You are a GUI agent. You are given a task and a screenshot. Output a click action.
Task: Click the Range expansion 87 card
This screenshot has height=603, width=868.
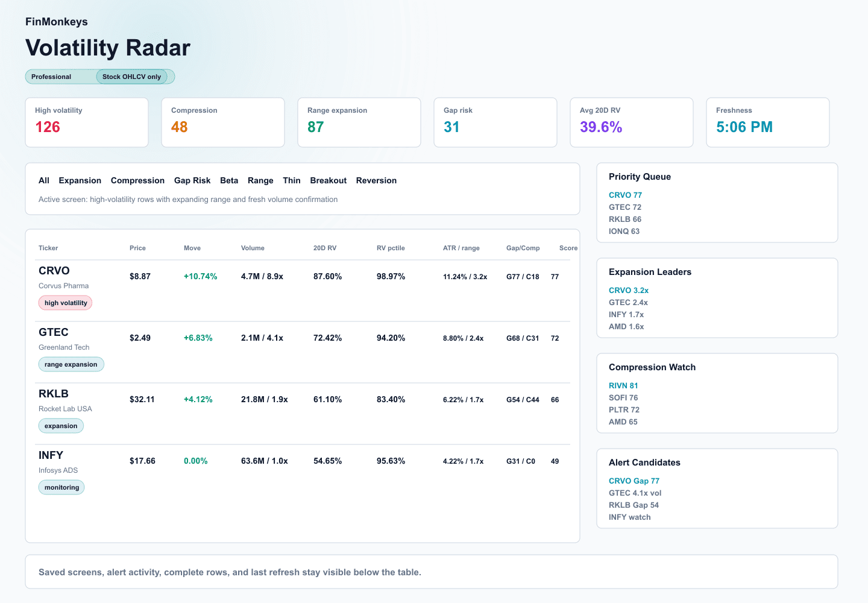click(359, 122)
